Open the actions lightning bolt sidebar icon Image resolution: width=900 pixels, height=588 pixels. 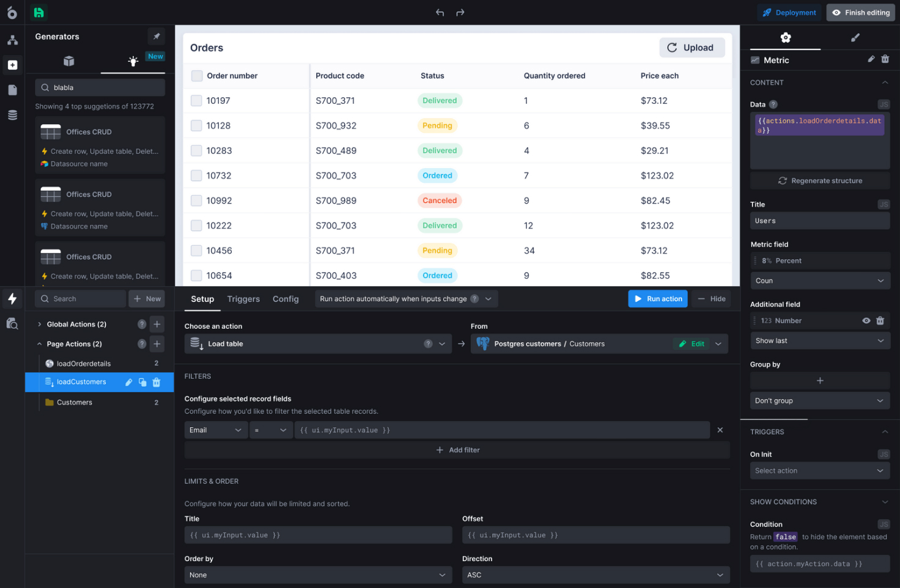12,298
